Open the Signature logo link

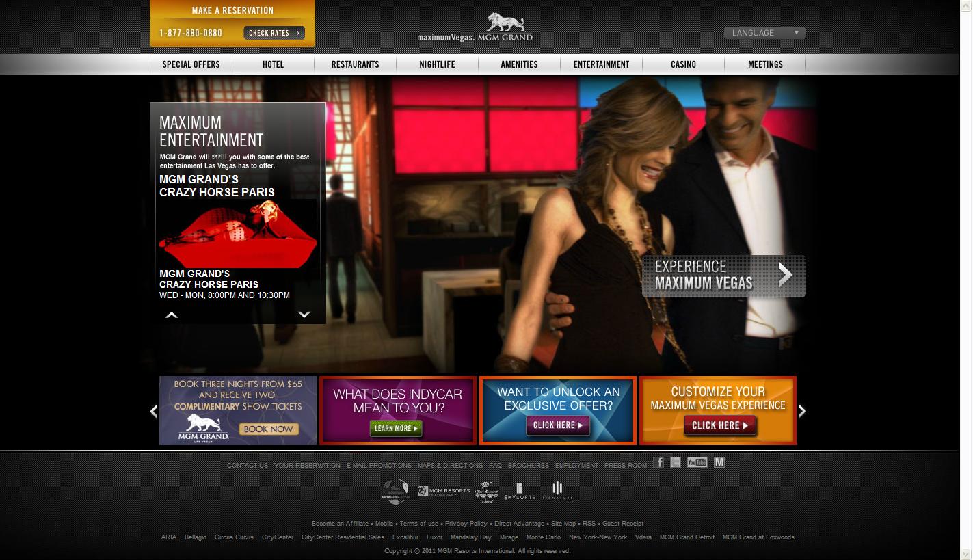tap(557, 491)
